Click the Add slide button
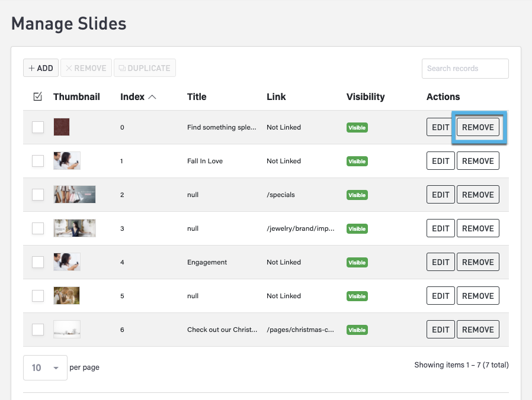Screen dimensions: 532x400 click(x=41, y=68)
